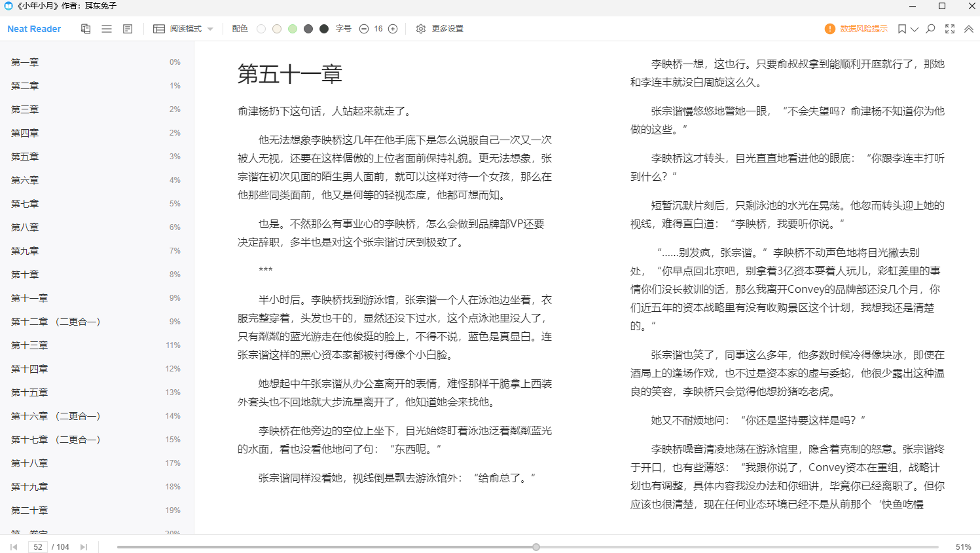
Task: Click the 第五十一章 chapter heading
Action: point(290,74)
